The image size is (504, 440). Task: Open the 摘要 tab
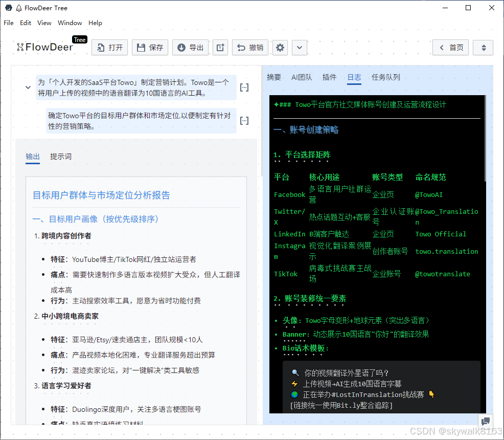point(274,77)
